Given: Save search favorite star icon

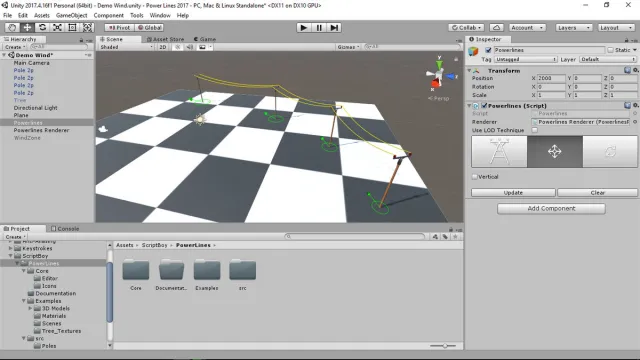Looking at the screenshot, I should pyautogui.click(x=456, y=236).
